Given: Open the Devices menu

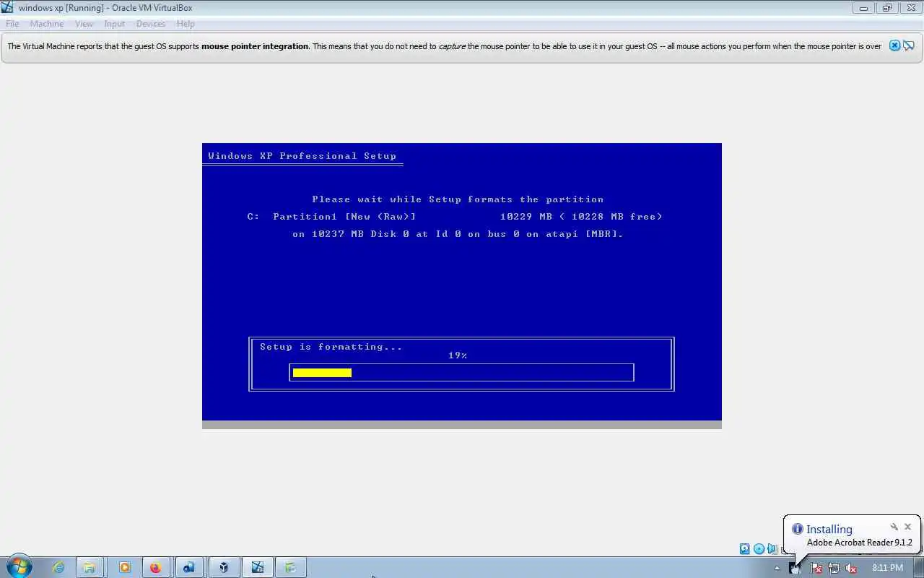Looking at the screenshot, I should (151, 24).
